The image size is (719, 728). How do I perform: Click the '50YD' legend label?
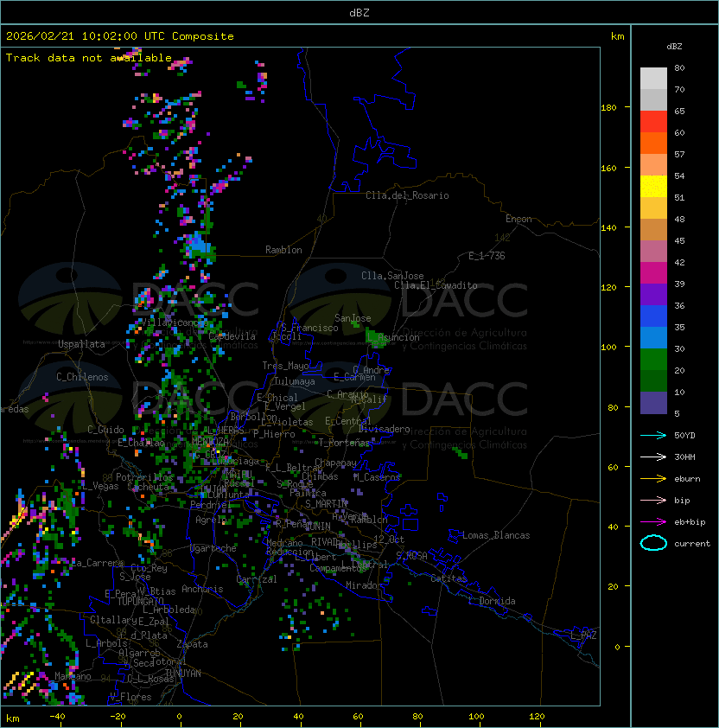[x=684, y=436]
